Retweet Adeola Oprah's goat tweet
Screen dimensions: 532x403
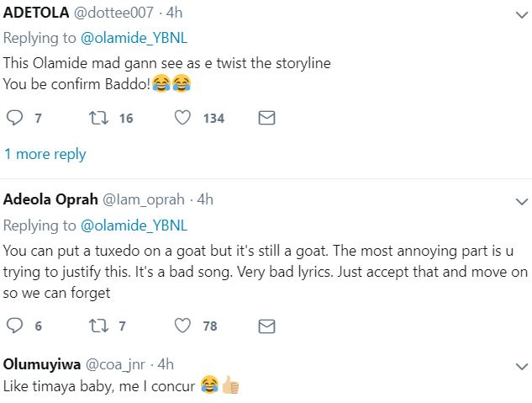point(97,326)
